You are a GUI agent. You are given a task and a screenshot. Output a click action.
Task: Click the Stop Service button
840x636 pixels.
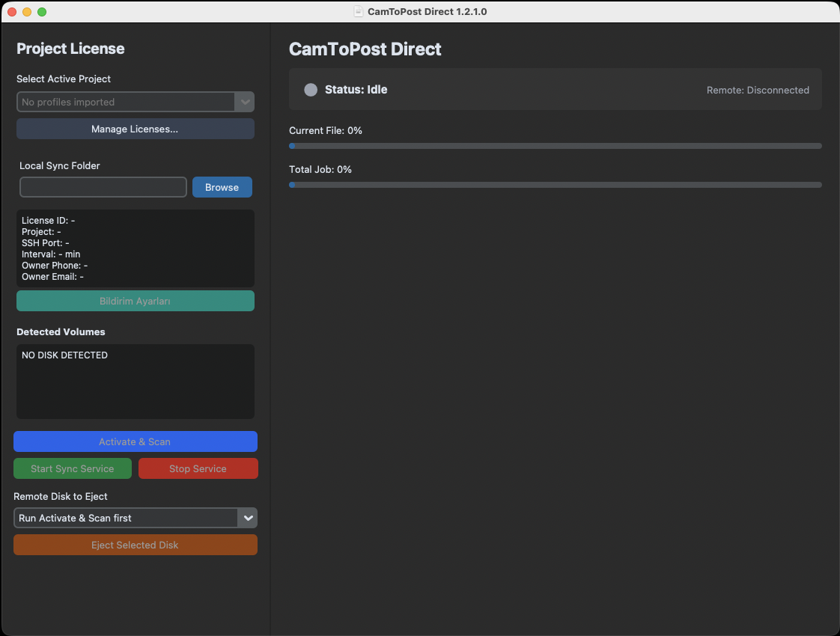pos(198,468)
